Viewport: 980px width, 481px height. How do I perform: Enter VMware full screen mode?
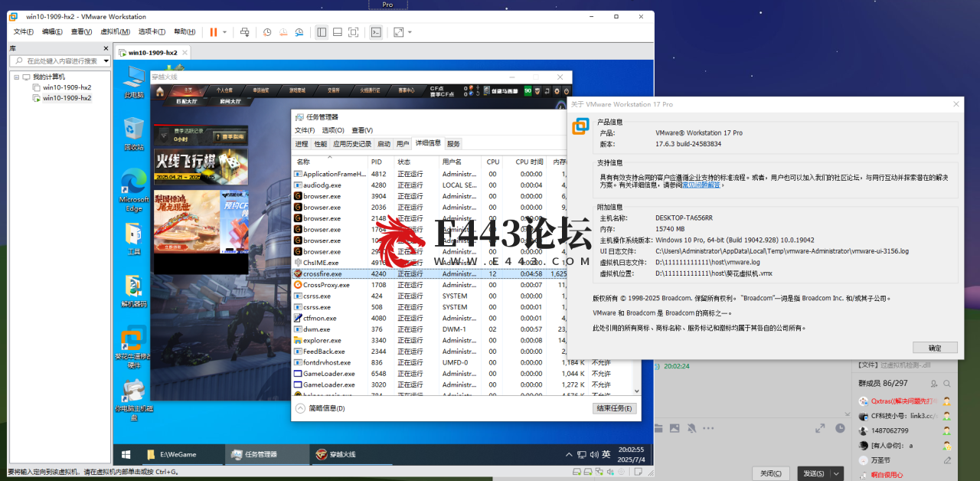click(x=353, y=32)
